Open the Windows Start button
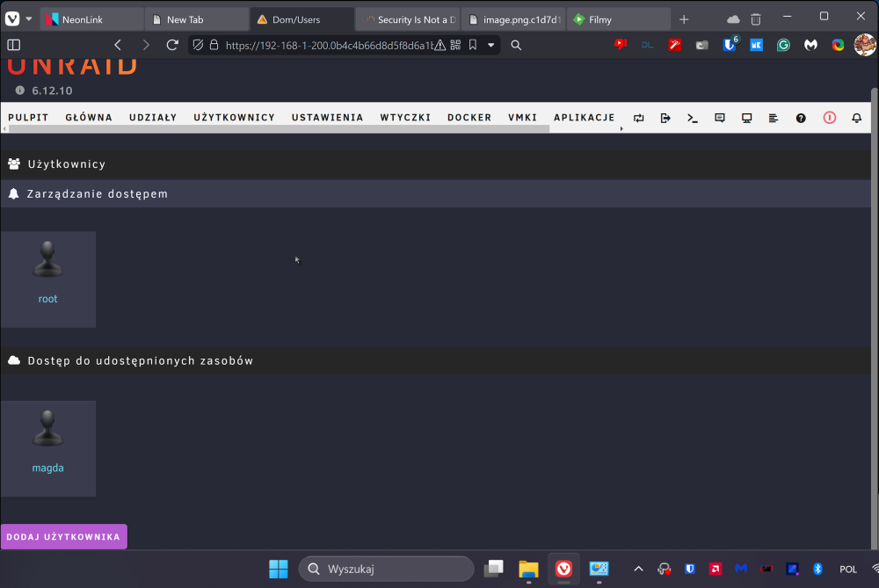Screen dimensions: 879x588 coord(278,569)
